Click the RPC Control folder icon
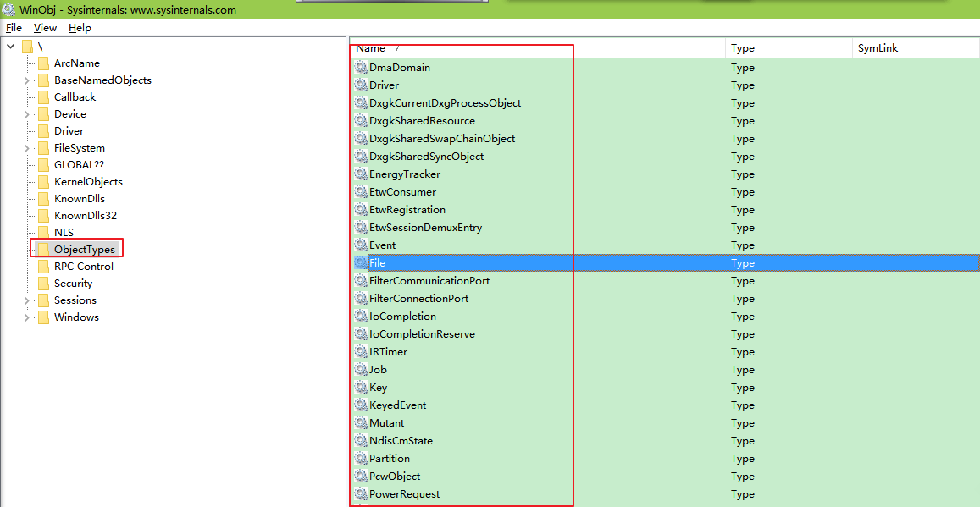This screenshot has width=980, height=507. (43, 267)
